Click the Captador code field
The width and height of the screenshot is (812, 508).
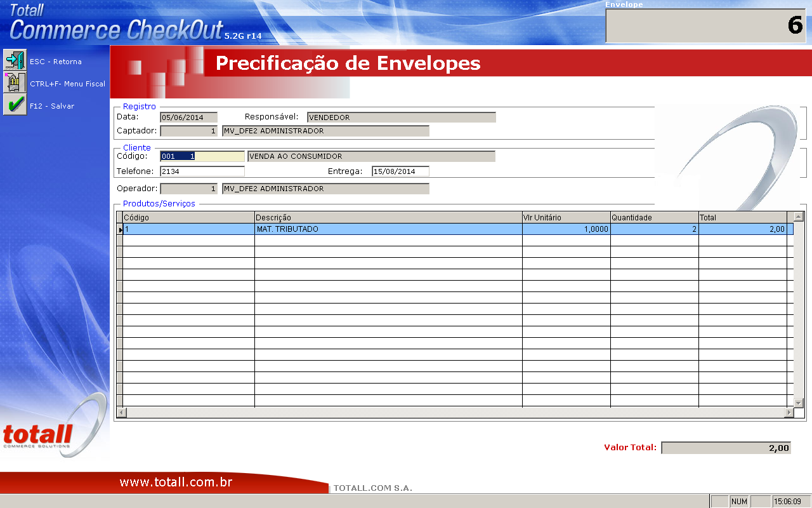tap(189, 131)
